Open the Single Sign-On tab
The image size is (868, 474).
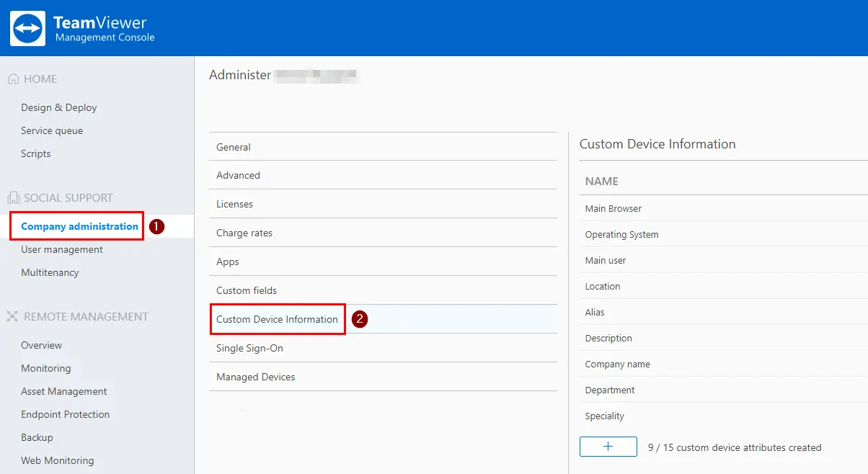pyautogui.click(x=383, y=348)
